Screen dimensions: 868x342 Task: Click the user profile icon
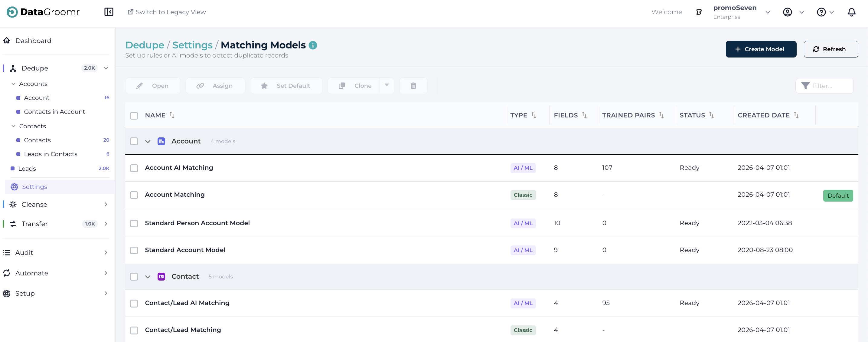[x=787, y=12]
